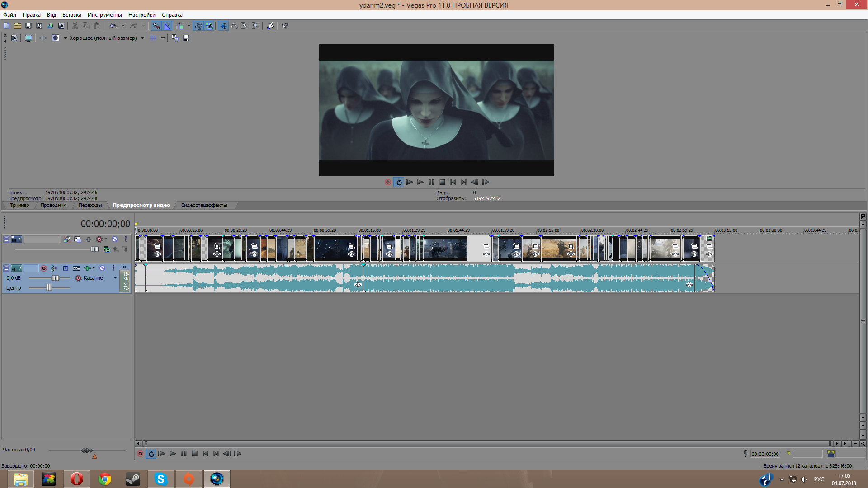Open Касание automation mode dropdown
This screenshot has height=488, width=868.
click(115, 278)
